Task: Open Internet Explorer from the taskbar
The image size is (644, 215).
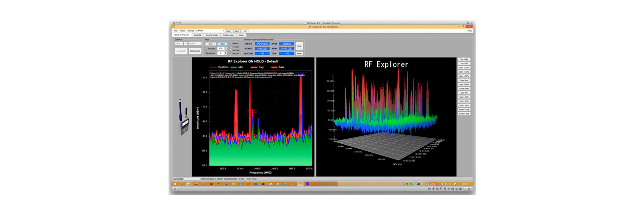Action: [x=182, y=184]
